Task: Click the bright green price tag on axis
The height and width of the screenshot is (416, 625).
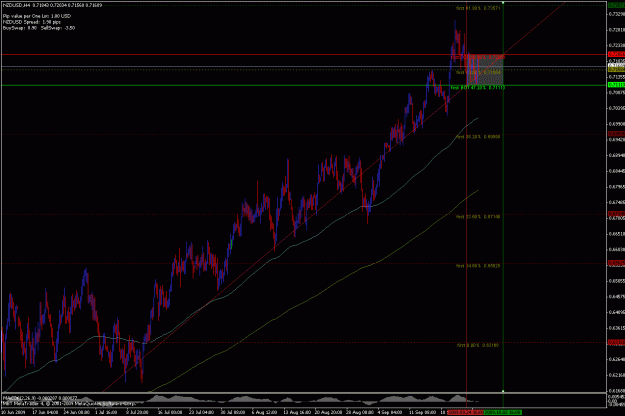Action: tap(616, 85)
